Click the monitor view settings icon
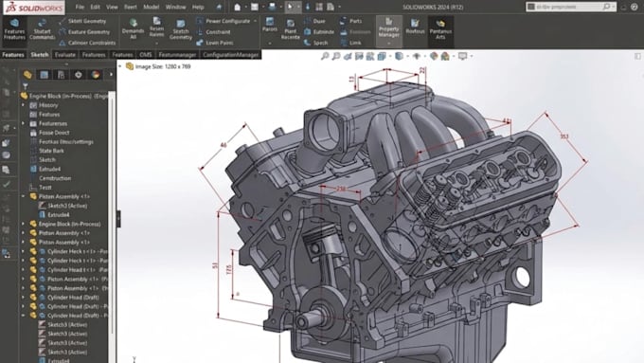The height and width of the screenshot is (363, 644). [463, 56]
